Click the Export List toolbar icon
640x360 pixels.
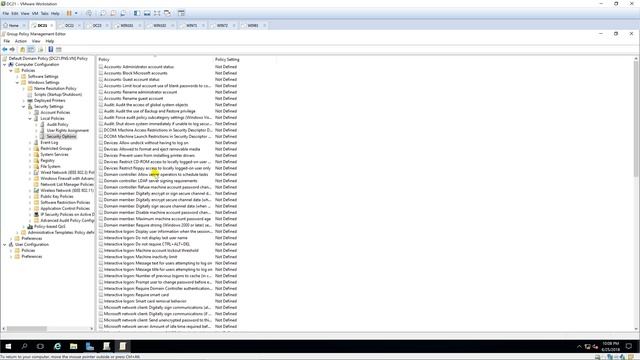tap(40, 49)
